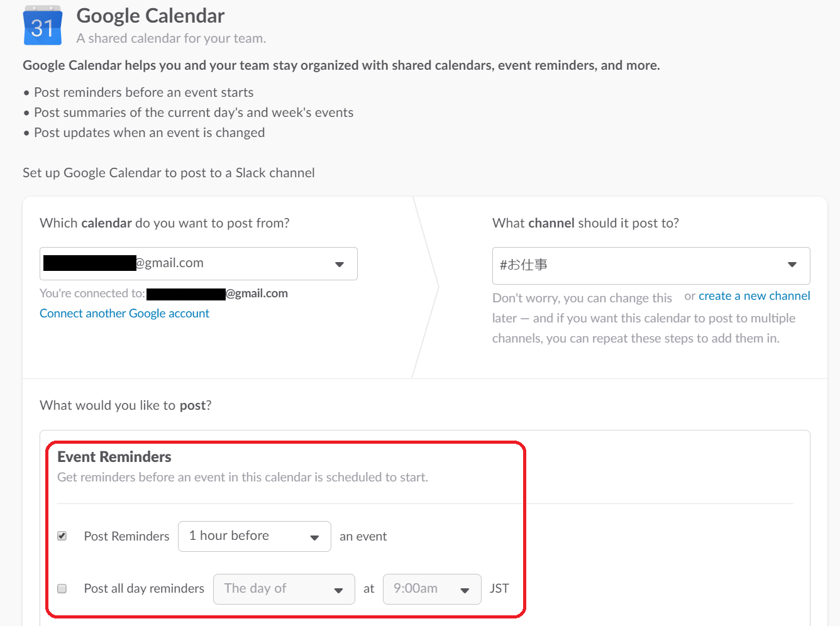Open The day of dropdown
Viewport: 840px width, 626px height.
point(283,589)
